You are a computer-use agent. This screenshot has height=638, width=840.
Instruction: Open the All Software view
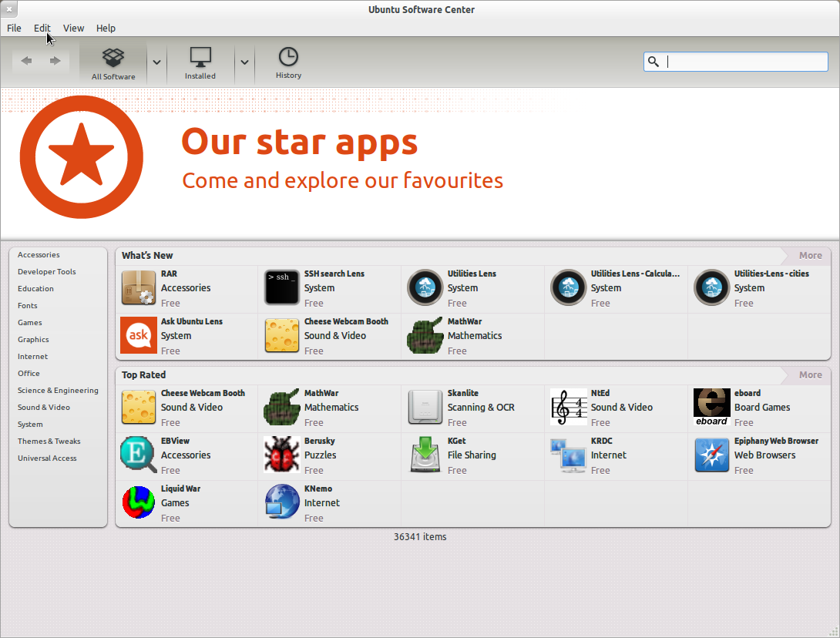tap(113, 63)
